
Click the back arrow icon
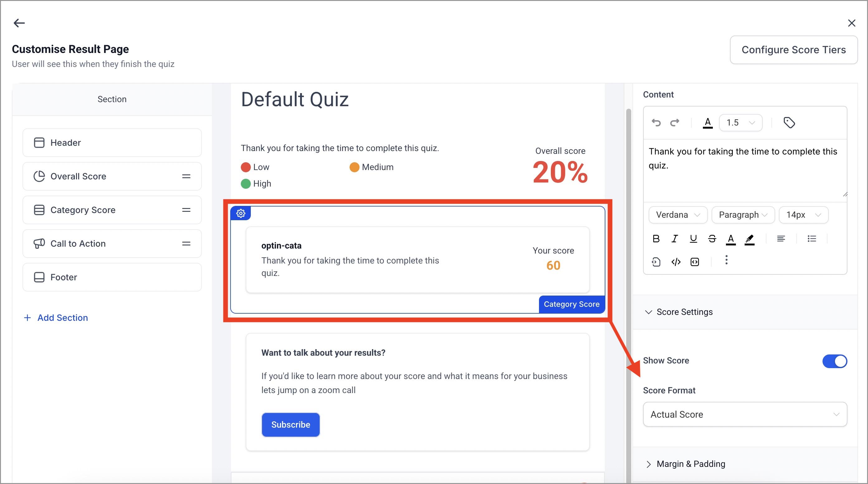tap(19, 23)
